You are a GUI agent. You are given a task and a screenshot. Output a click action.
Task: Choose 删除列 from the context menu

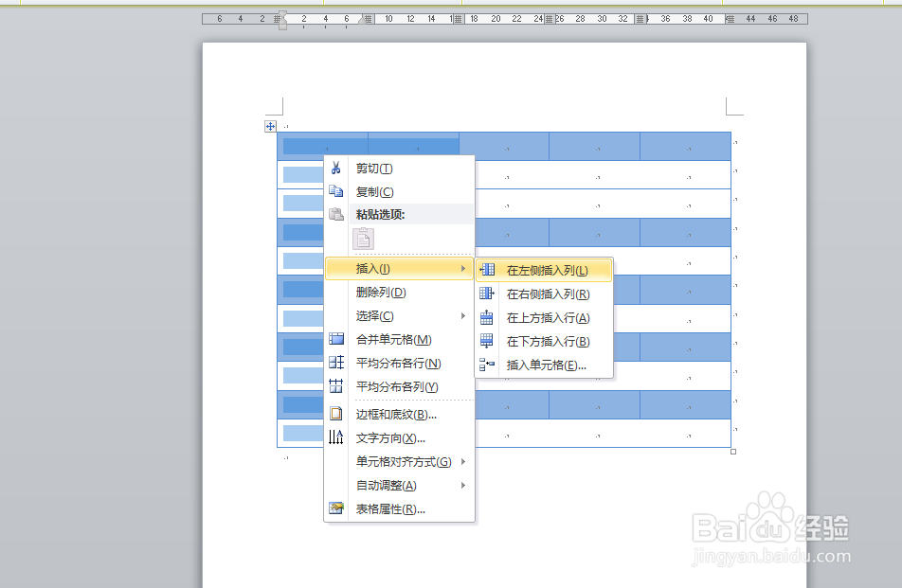pos(379,292)
